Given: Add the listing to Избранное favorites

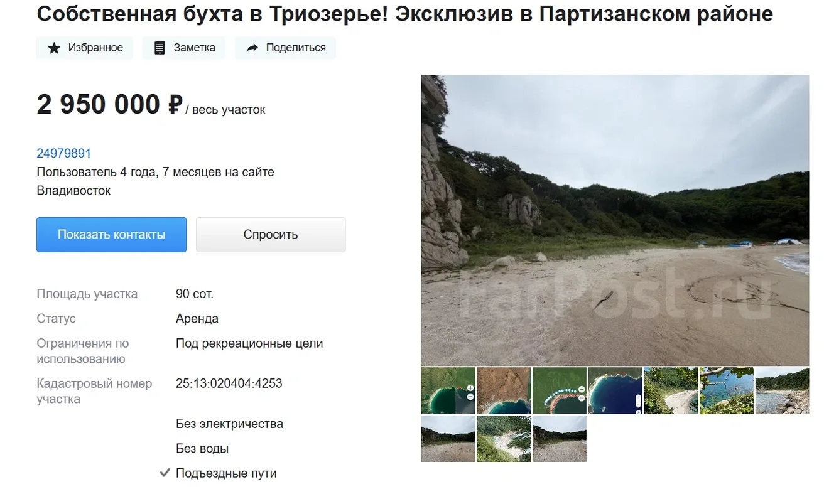Looking at the screenshot, I should 85,48.
